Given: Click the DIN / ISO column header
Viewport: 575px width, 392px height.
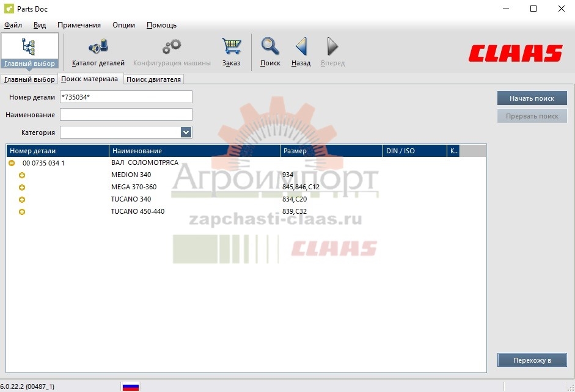Looking at the screenshot, I should coord(414,151).
